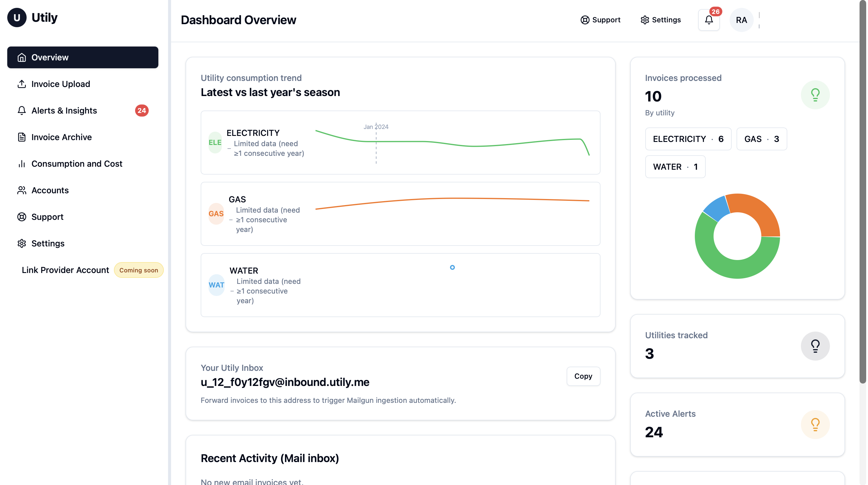The image size is (868, 485).
Task: Click Link Provider Account coming soon
Action: pos(65,270)
